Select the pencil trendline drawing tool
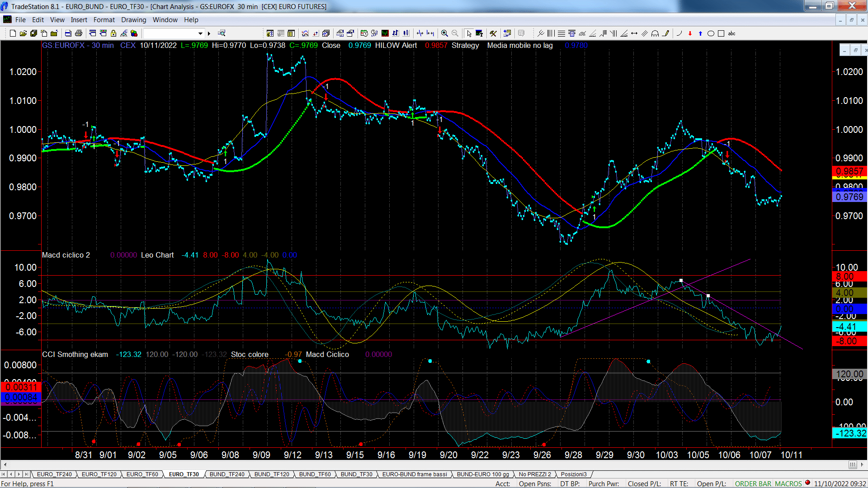The image size is (868, 488). pos(665,33)
